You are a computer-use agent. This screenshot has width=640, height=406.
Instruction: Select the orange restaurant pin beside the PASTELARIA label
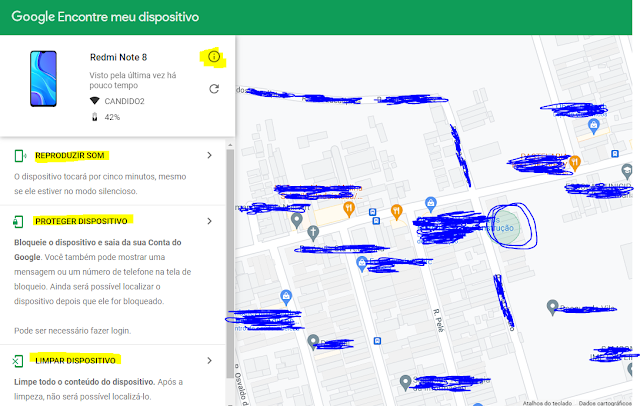pos(575,163)
